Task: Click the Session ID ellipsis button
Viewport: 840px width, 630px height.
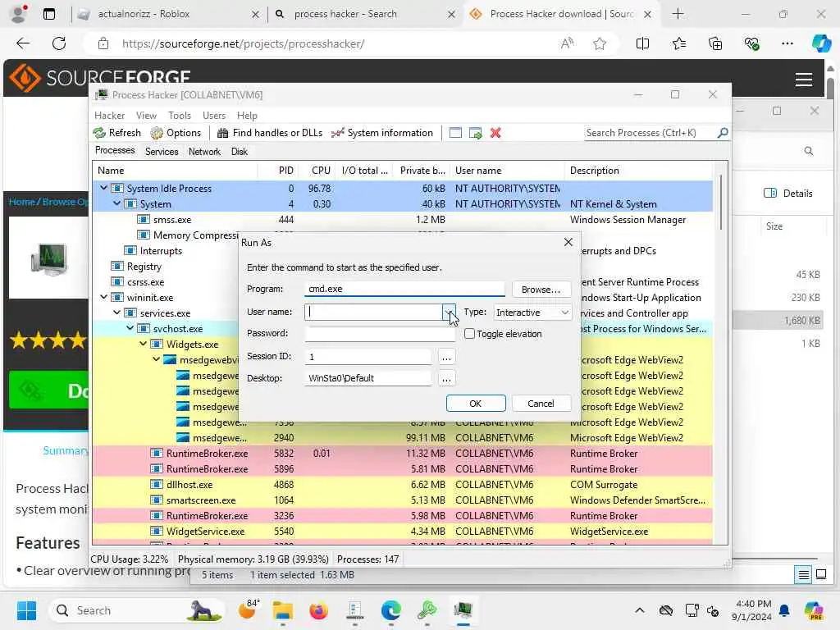Action: click(x=446, y=356)
